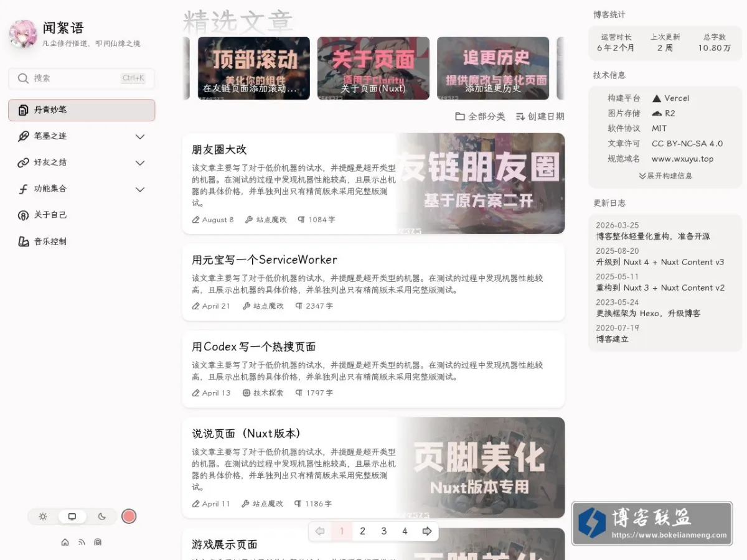
Task: Open the 友链朋友圈 cover image
Action: click(481, 184)
